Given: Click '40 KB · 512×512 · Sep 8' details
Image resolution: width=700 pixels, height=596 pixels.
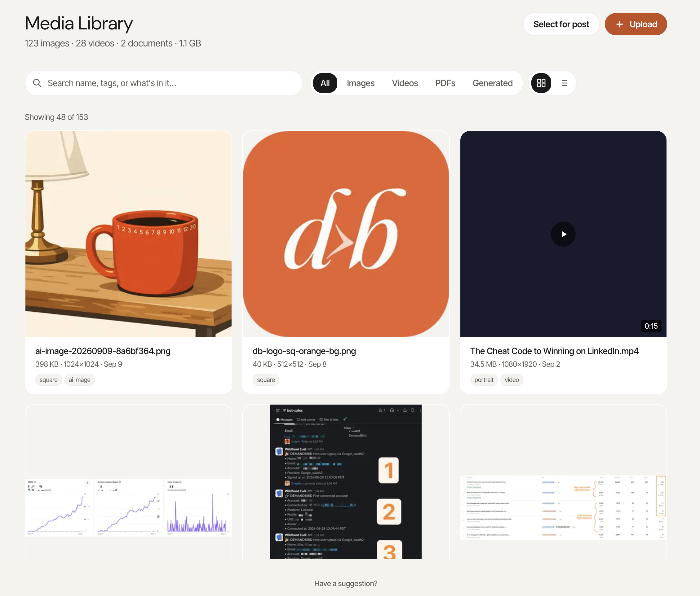Looking at the screenshot, I should click(x=289, y=364).
